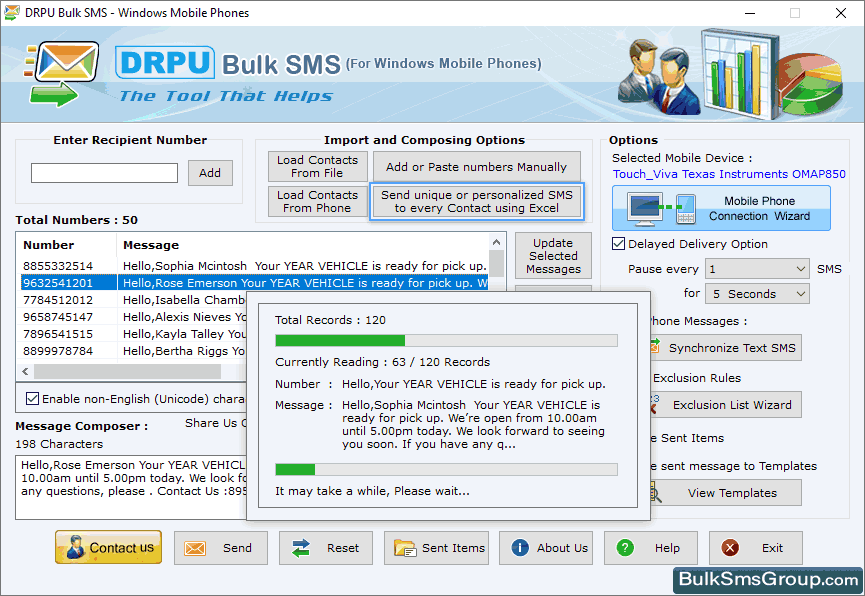Minimize the DRPU Bulk SMS window
The width and height of the screenshot is (865, 596).
(750, 13)
